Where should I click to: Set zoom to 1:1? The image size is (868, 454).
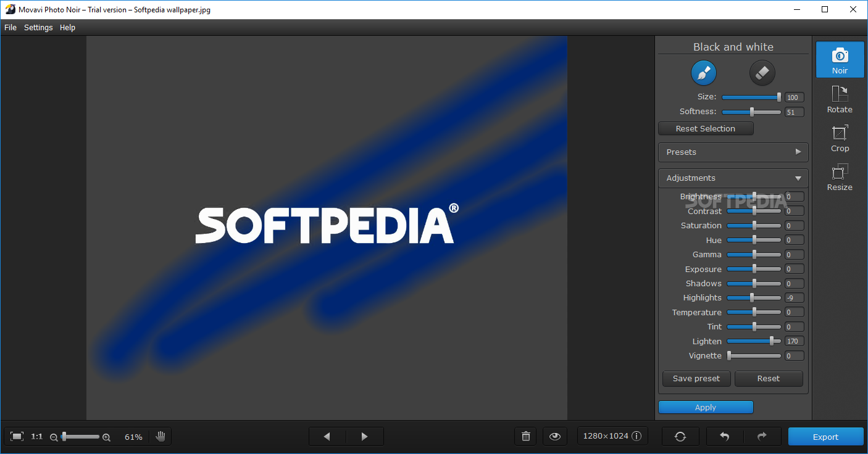[x=37, y=437]
